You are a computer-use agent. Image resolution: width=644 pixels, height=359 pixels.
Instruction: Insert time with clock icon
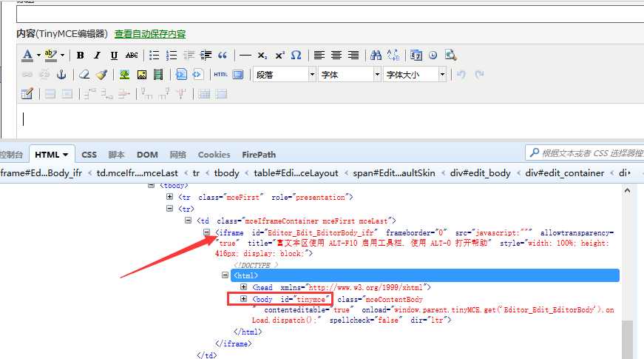point(433,56)
